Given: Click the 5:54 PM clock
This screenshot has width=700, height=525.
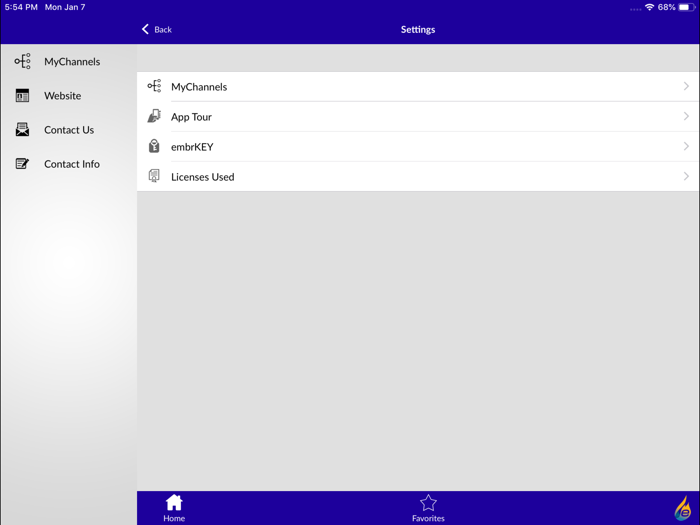Looking at the screenshot, I should coord(21,7).
